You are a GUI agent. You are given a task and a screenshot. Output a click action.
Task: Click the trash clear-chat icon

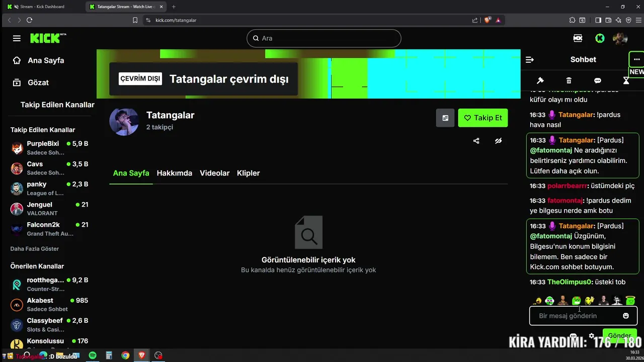click(x=569, y=80)
